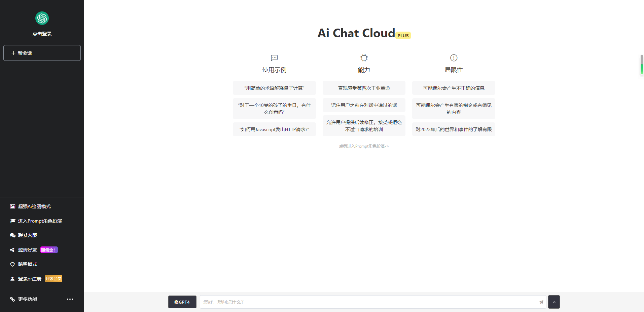644x312 pixels.
Task: Open 联系客服 customer service chat
Action: (x=28, y=235)
